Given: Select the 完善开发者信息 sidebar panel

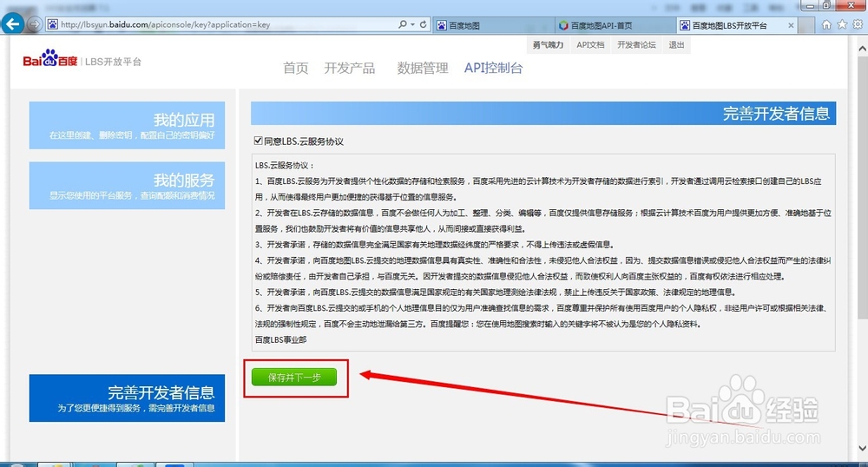Looking at the screenshot, I should [x=127, y=398].
